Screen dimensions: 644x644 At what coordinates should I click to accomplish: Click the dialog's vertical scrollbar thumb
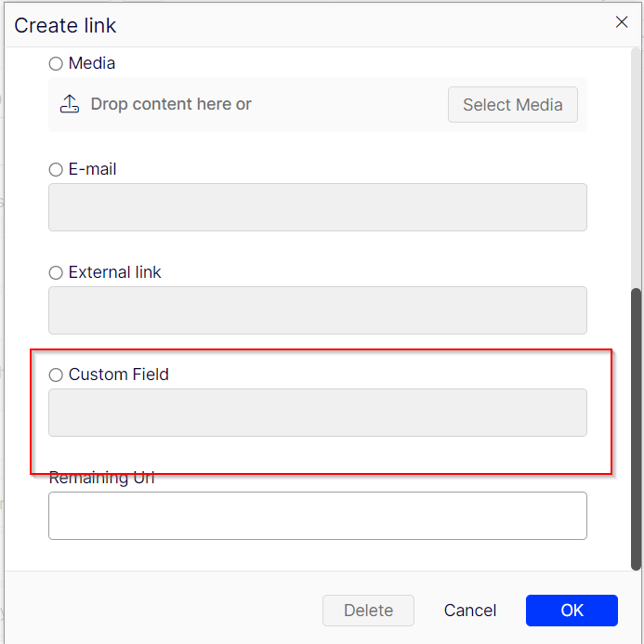click(x=636, y=427)
